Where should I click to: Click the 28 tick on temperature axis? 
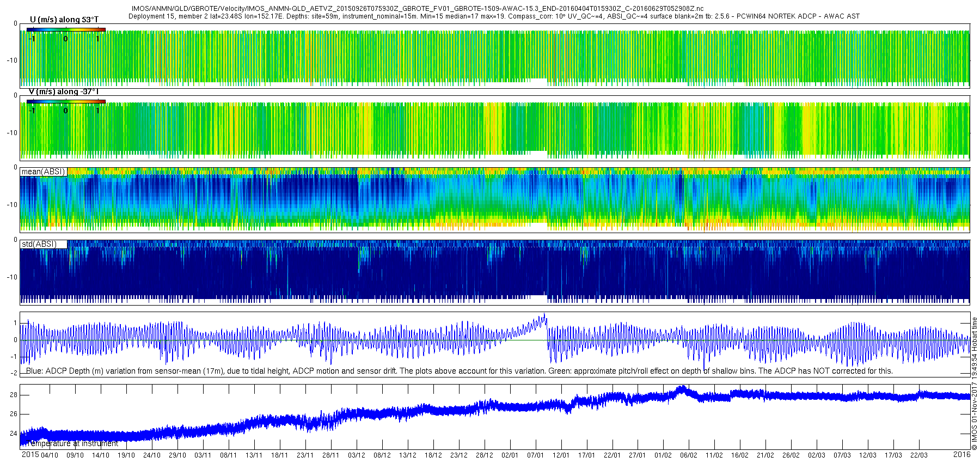pyautogui.click(x=14, y=395)
